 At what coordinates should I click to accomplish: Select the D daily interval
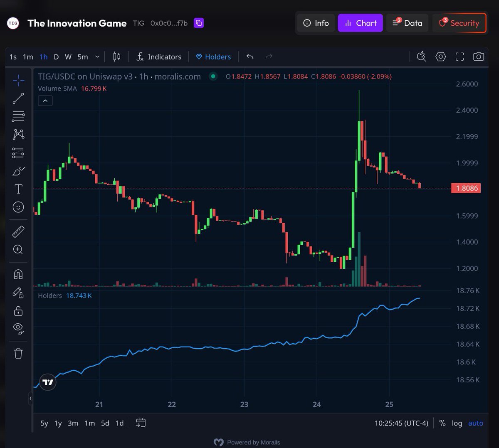56,57
